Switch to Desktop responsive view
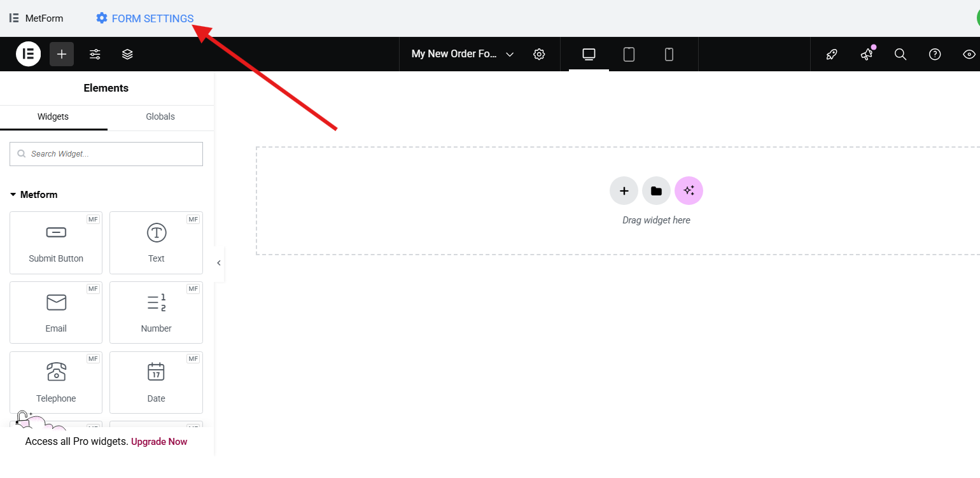980x478 pixels. tap(589, 54)
